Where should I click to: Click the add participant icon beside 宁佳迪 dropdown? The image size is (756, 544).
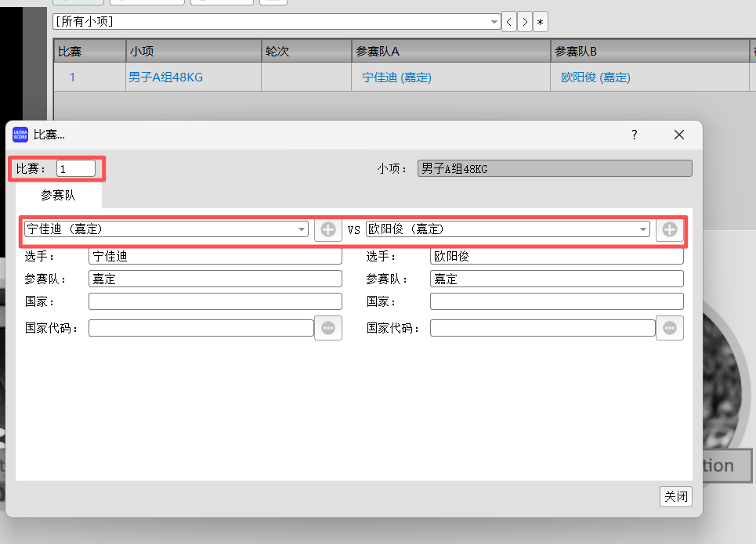pyautogui.click(x=327, y=229)
